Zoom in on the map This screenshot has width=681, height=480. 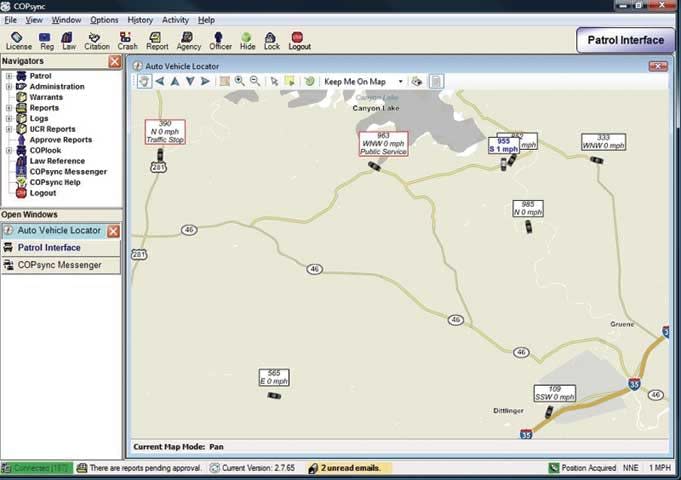pyautogui.click(x=240, y=81)
